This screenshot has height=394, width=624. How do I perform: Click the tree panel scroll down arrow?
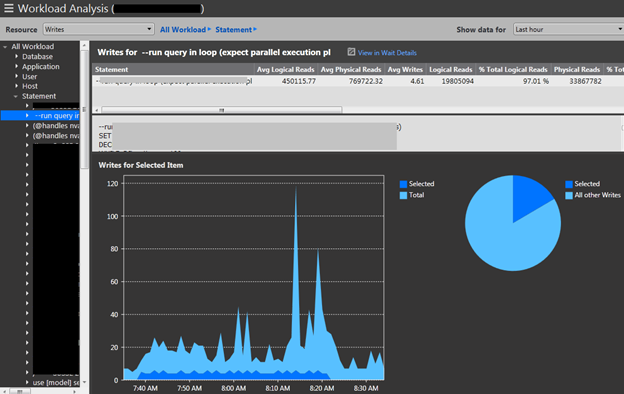[84, 382]
